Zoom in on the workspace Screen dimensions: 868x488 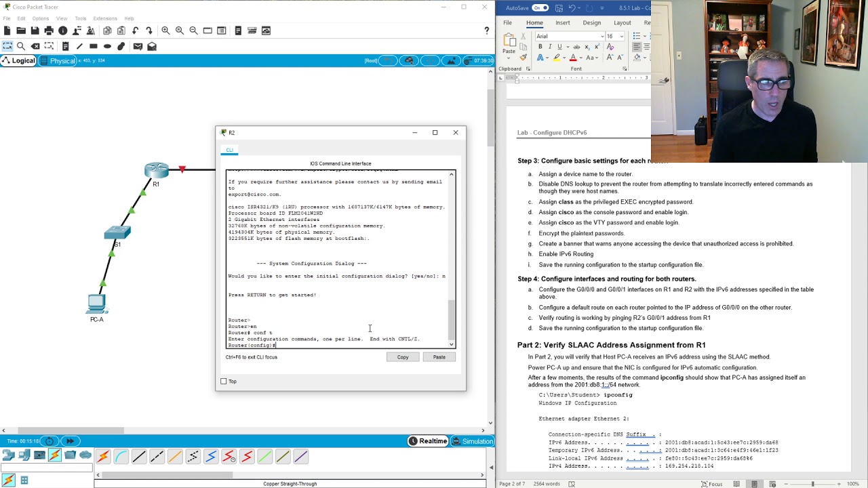[165, 30]
